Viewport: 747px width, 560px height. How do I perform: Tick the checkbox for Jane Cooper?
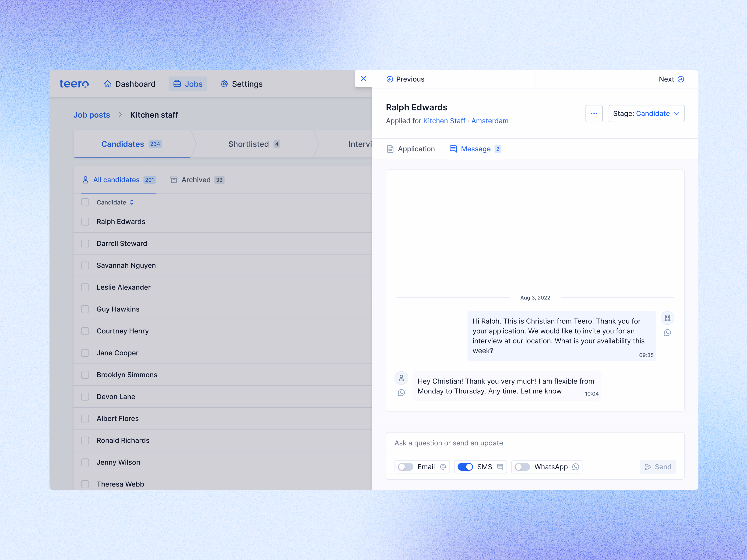85,353
